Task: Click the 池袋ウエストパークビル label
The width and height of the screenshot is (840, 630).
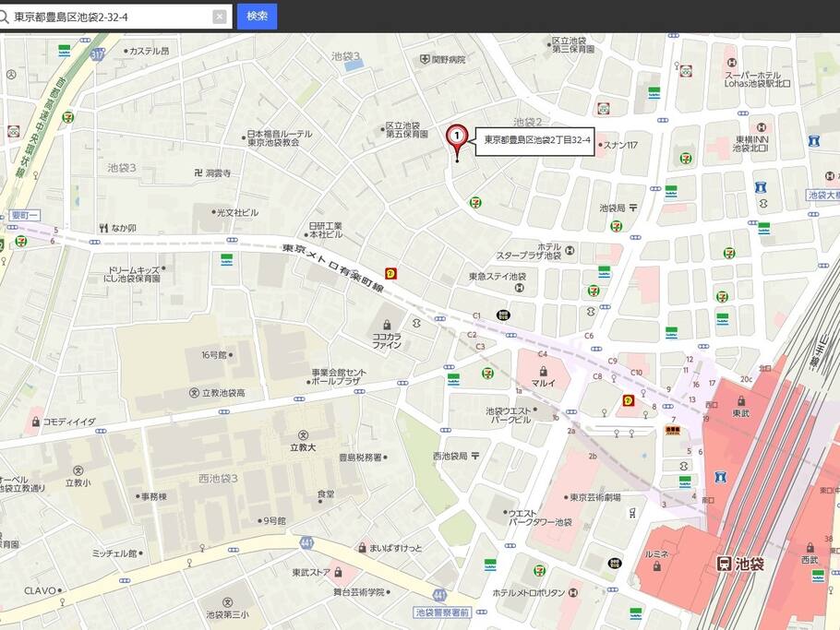Action: click(x=509, y=415)
